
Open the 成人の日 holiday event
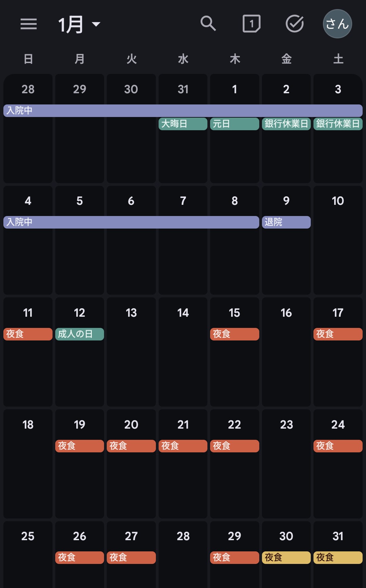(79, 334)
